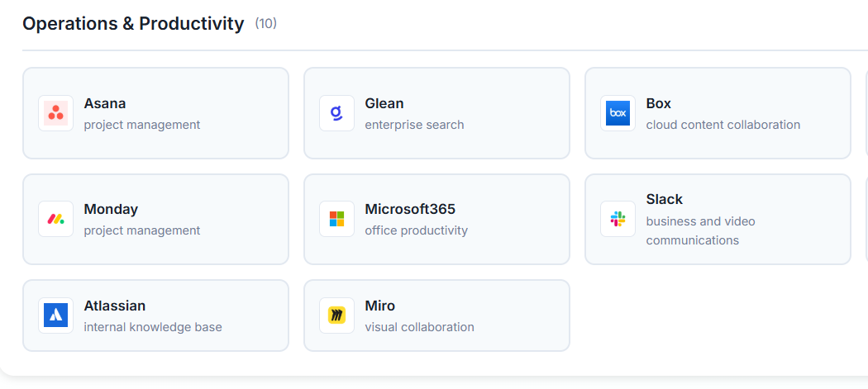Click the Glean logo icon
Screen dimensions: 868x389
click(x=336, y=113)
